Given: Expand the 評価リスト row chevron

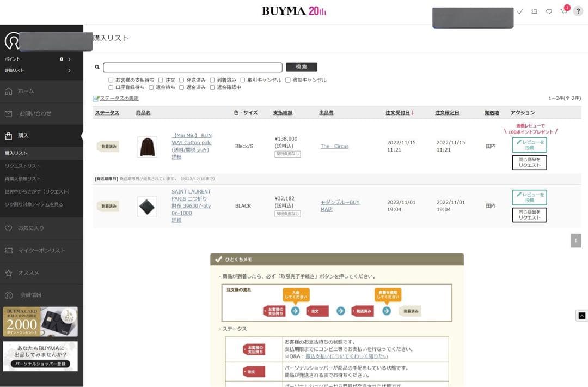Looking at the screenshot, I should tap(69, 70).
